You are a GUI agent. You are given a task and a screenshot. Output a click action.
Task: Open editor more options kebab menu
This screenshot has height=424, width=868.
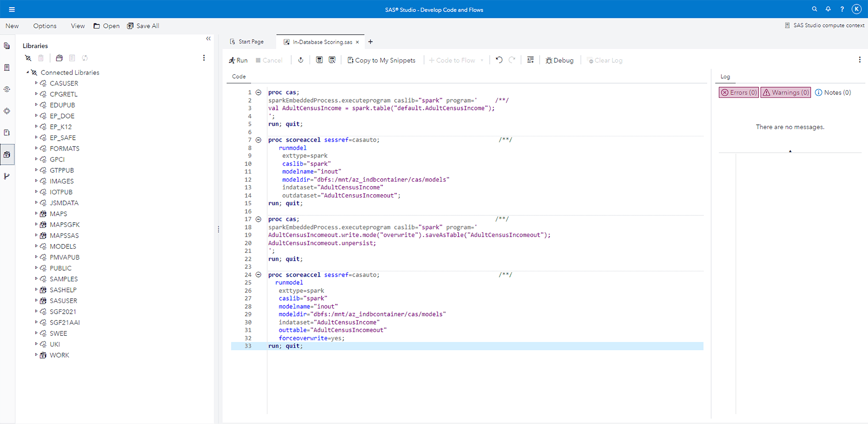click(x=859, y=60)
